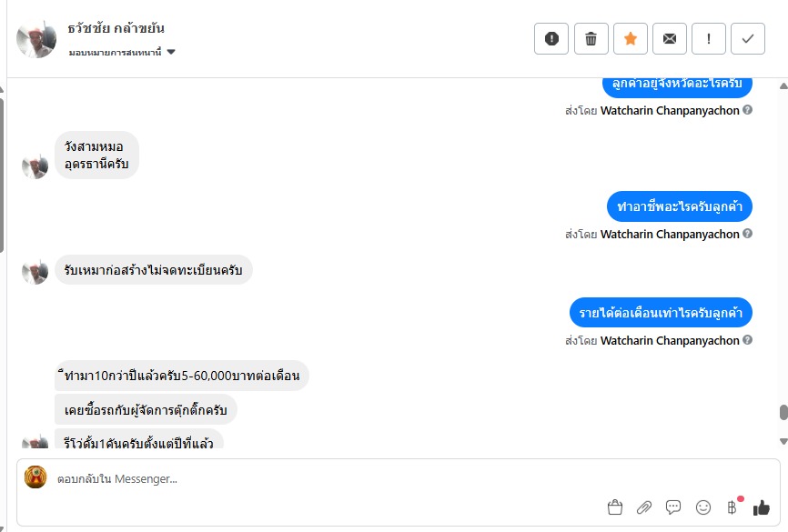
Task: Open saved replies speech bubble icon
Action: (673, 507)
